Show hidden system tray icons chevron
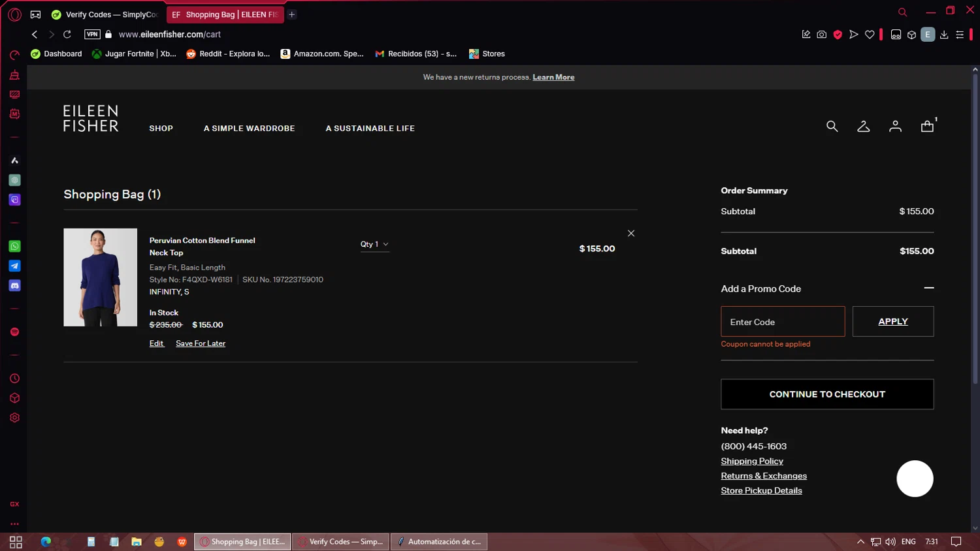This screenshot has height=551, width=980. [860, 542]
